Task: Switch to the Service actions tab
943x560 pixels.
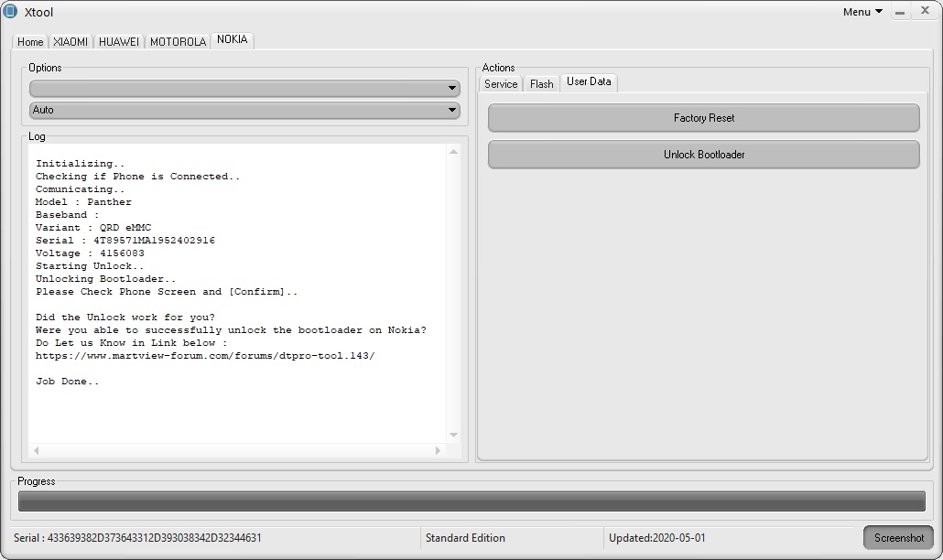Action: (501, 84)
